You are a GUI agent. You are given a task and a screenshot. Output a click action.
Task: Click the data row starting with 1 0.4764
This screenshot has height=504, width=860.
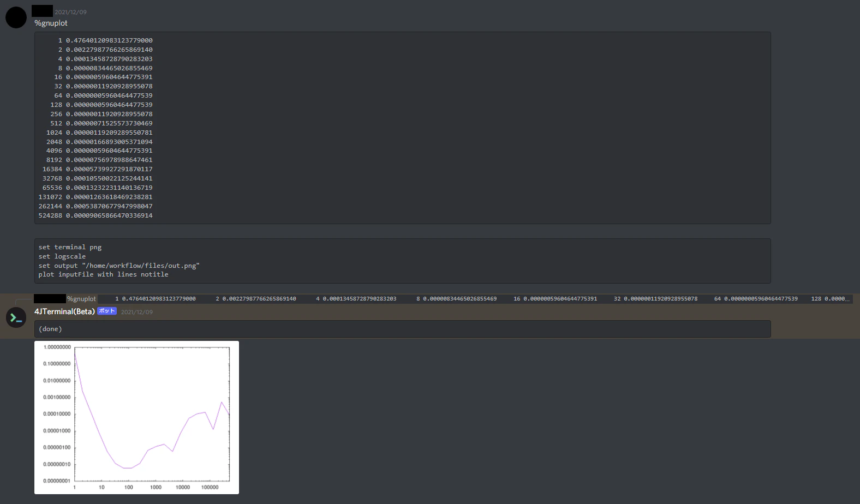click(x=105, y=40)
